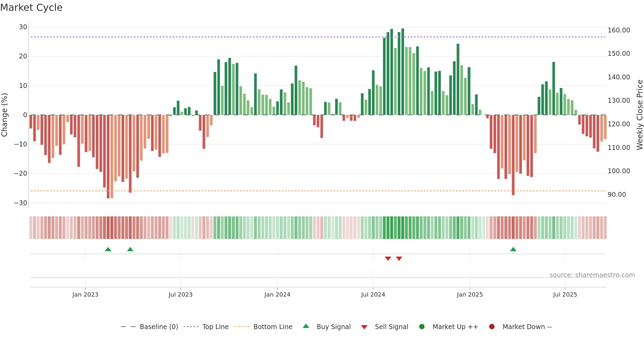Click the 90.00 price tick label

pyautogui.click(x=617, y=194)
